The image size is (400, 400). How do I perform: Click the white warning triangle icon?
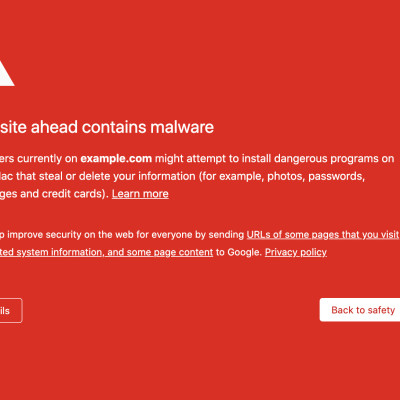tap(5, 74)
